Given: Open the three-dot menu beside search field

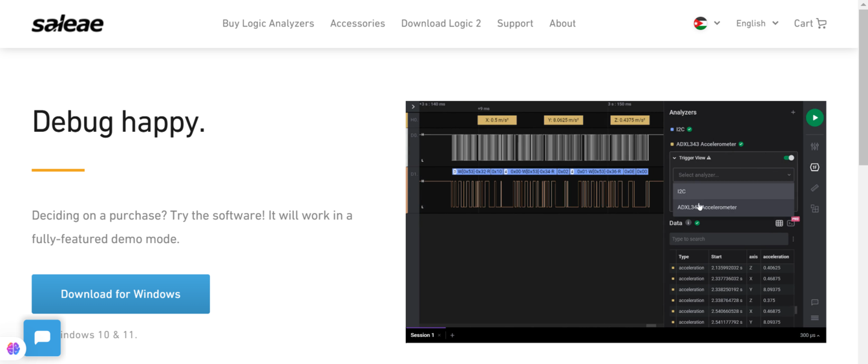Looking at the screenshot, I should click(x=793, y=239).
